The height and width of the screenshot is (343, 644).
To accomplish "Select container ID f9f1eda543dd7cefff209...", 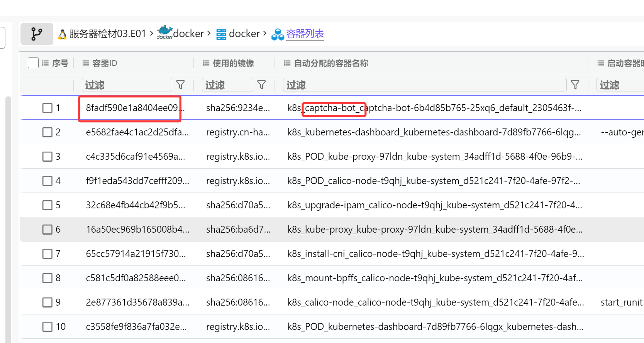I will [137, 181].
